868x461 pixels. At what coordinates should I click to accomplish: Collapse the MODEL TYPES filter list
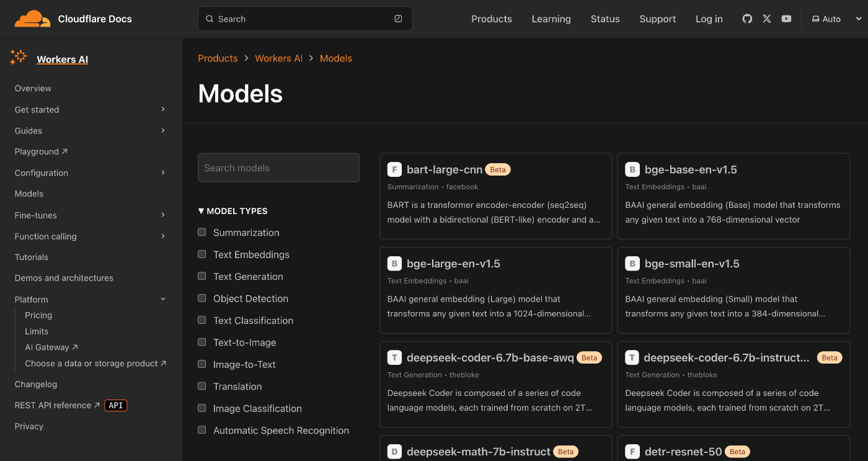pyautogui.click(x=201, y=211)
